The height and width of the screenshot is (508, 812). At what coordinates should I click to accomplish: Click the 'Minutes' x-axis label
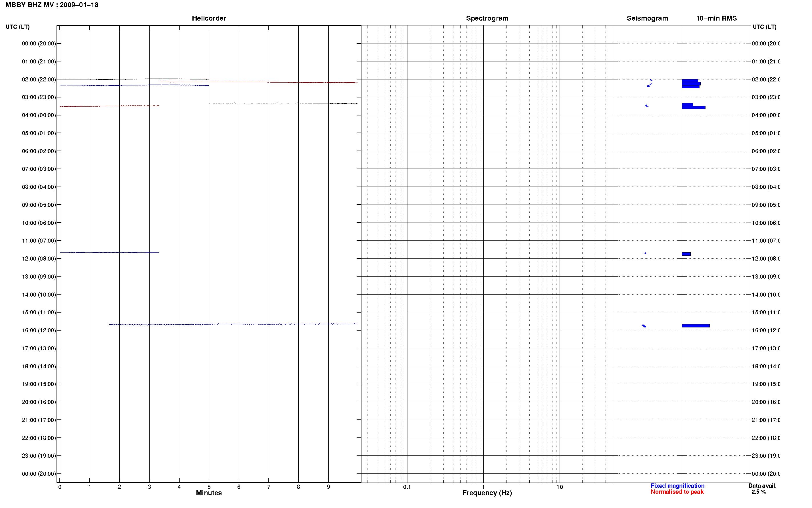point(209,493)
